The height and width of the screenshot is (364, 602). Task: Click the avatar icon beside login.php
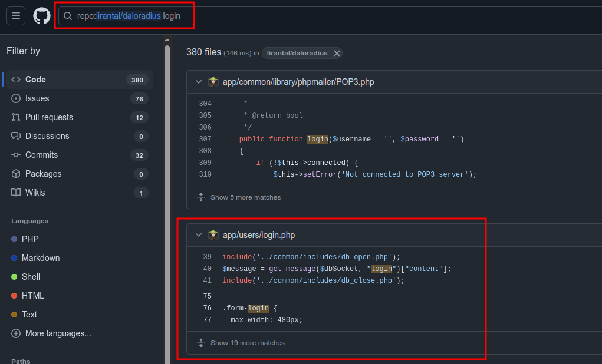(213, 235)
